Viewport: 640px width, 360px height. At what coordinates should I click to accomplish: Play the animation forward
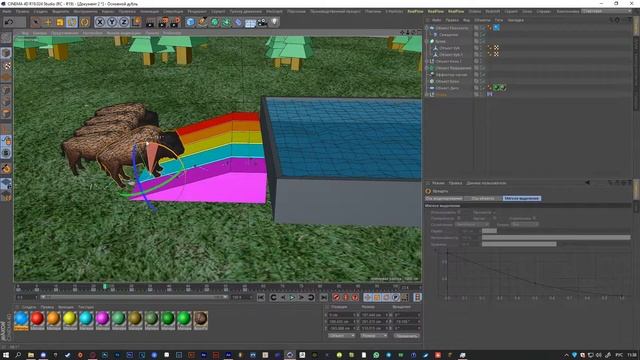coord(292,298)
